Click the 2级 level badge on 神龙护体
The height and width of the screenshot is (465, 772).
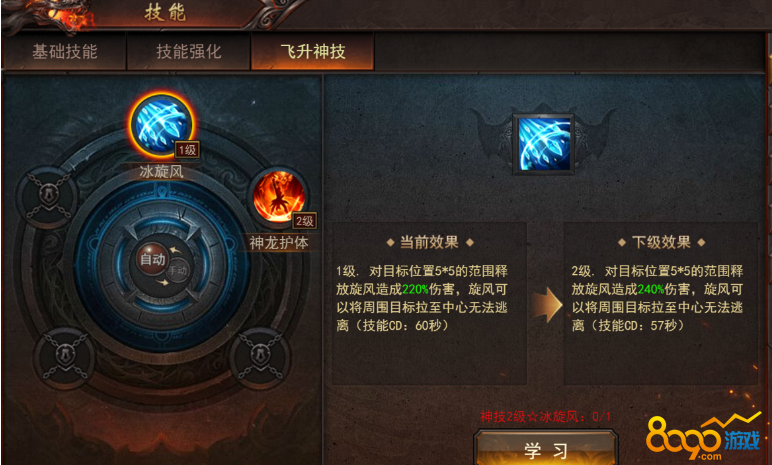(304, 221)
